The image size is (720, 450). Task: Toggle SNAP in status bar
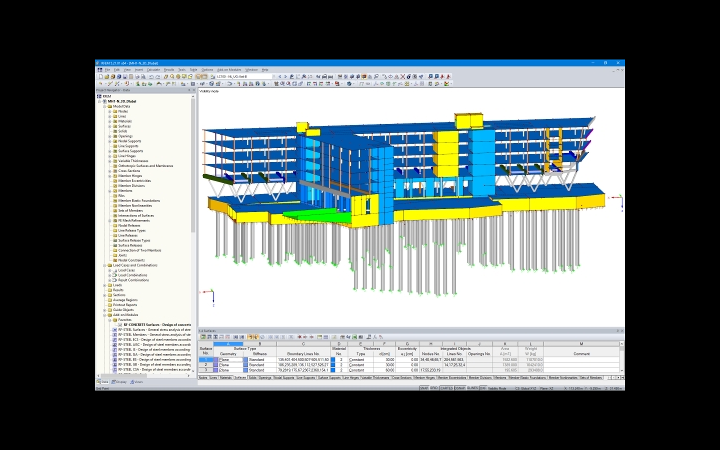424,388
